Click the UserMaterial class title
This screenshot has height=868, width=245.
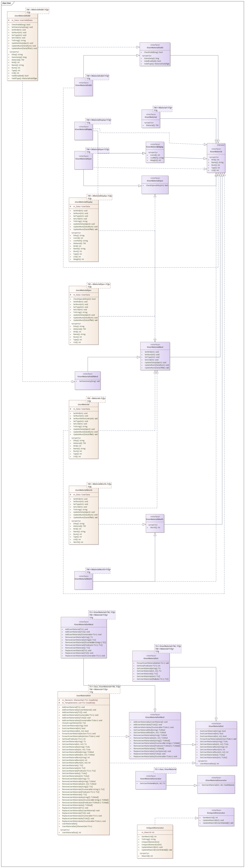click(83, 404)
